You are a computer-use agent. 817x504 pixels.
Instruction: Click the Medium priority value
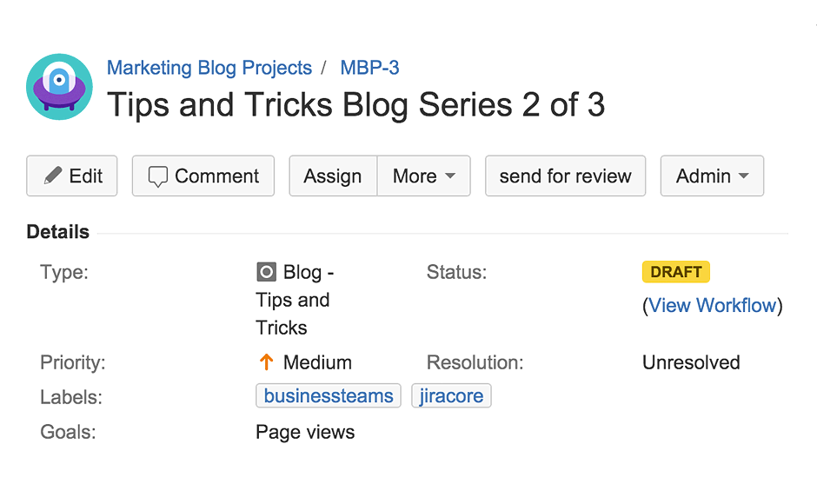coord(317,362)
